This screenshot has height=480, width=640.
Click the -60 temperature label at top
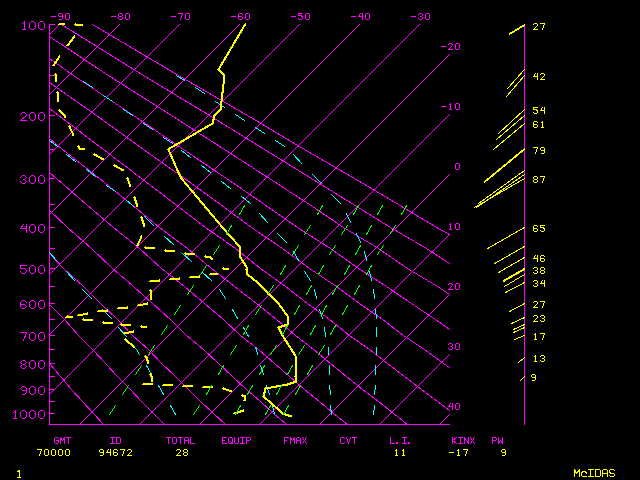[x=240, y=17]
